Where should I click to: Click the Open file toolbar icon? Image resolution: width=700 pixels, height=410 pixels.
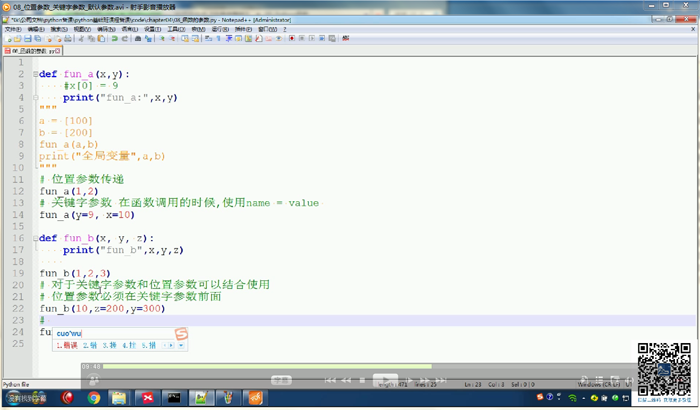[15, 39]
